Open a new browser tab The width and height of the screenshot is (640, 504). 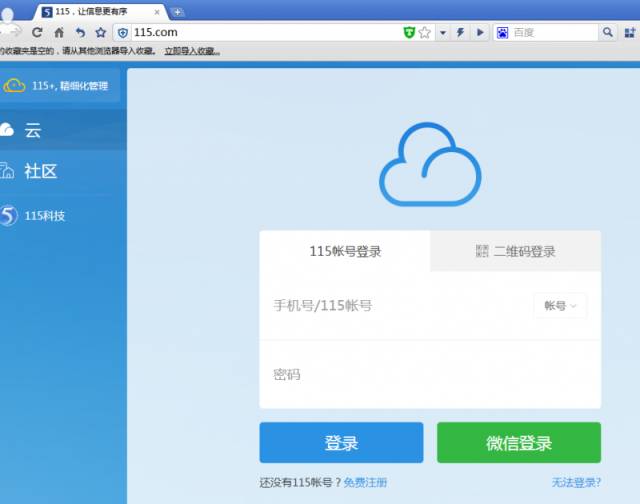177,12
